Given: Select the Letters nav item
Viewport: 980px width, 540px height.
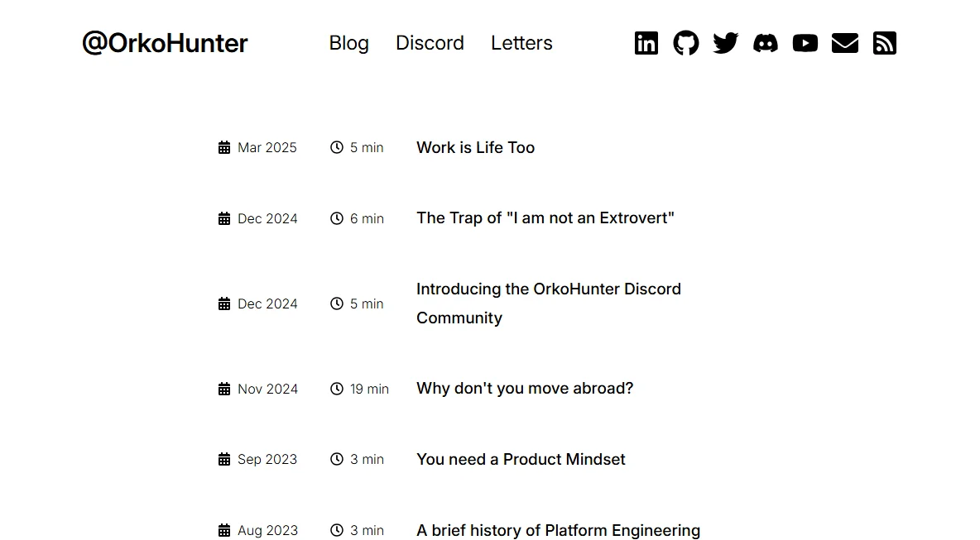Looking at the screenshot, I should click(521, 43).
